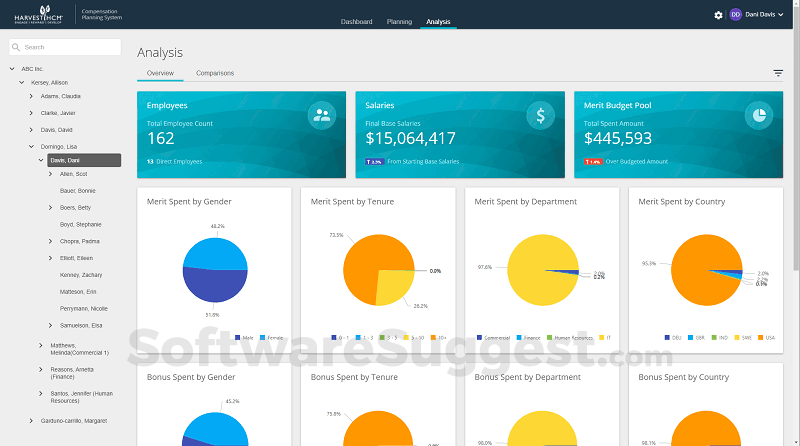Click the 10+ tenure legend swatch
The image size is (800, 446).
pos(433,338)
